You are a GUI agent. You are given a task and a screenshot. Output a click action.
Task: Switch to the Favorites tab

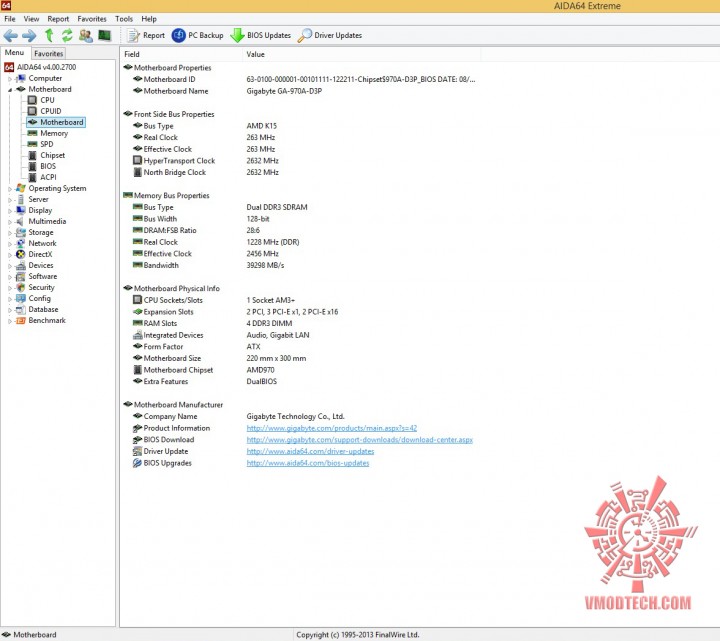(x=48, y=53)
